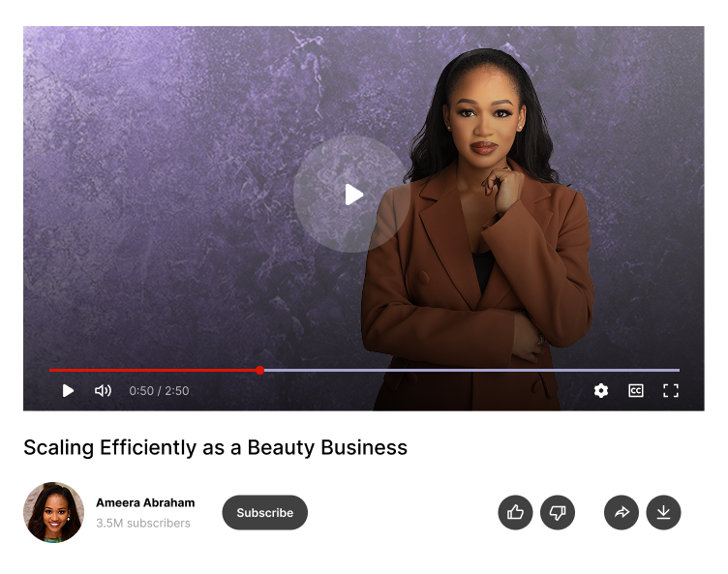The width and height of the screenshot is (728, 574).
Task: Share the video with the arrow icon
Action: [622, 512]
